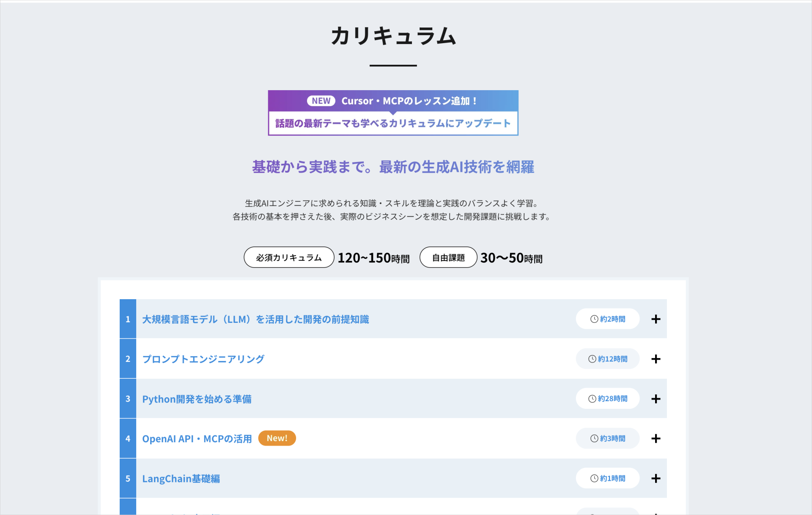Open the OpenAI API・MCPの活用 lesson title
Viewport: 812px width, 515px height.
coord(197,439)
